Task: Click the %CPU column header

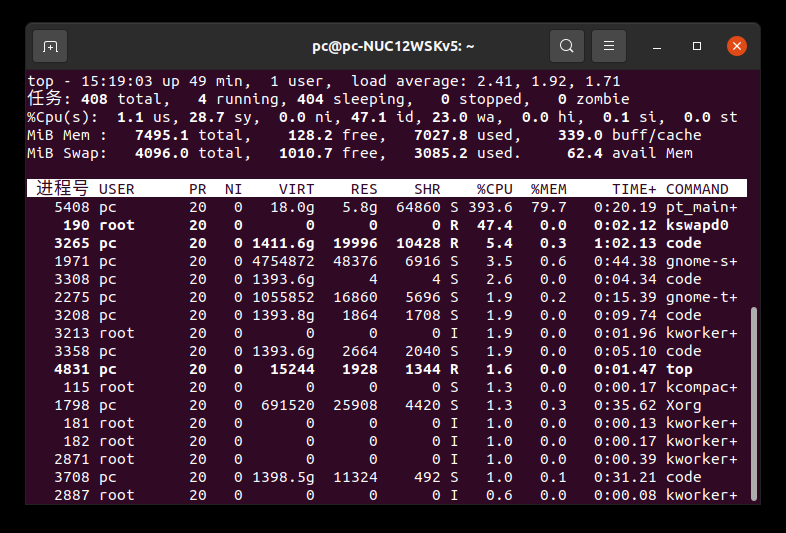Action: pos(495,189)
